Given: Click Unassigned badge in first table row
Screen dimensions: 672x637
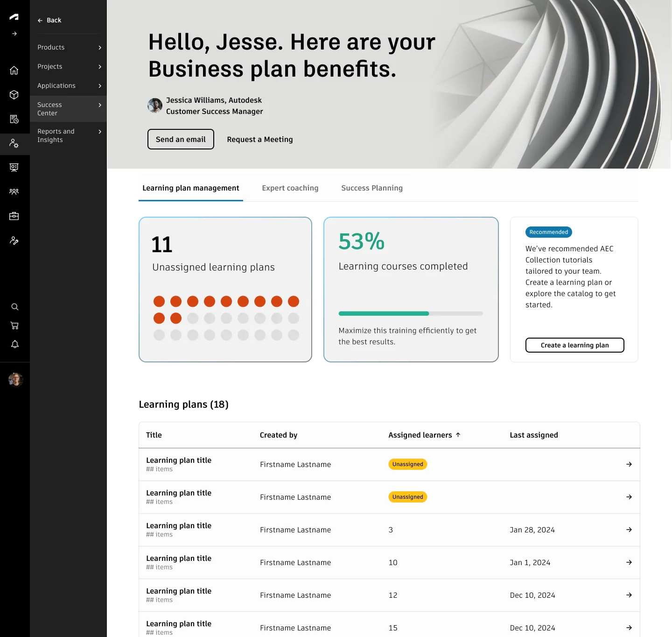Looking at the screenshot, I should pyautogui.click(x=408, y=464).
